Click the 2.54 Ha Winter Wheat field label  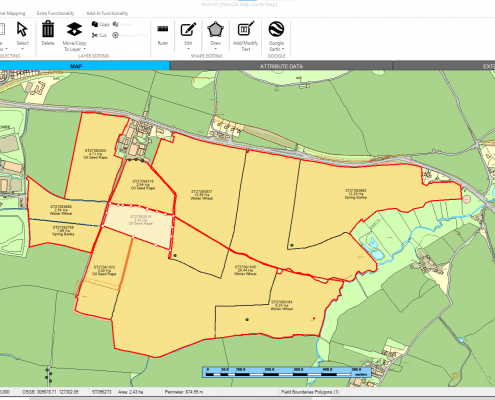coord(61,210)
